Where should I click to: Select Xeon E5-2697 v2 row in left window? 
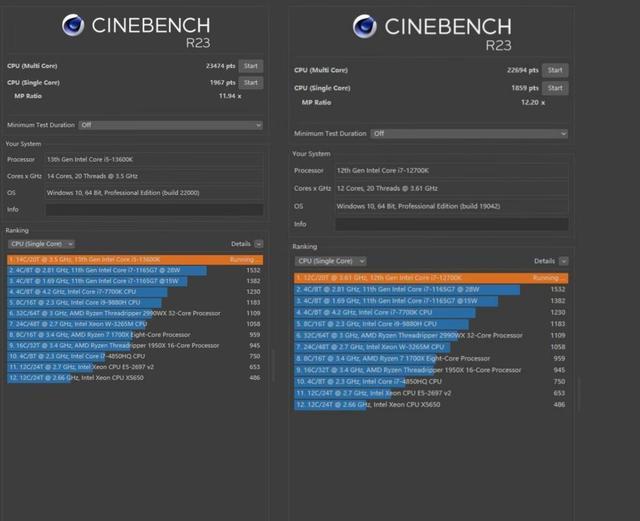click(x=135, y=367)
